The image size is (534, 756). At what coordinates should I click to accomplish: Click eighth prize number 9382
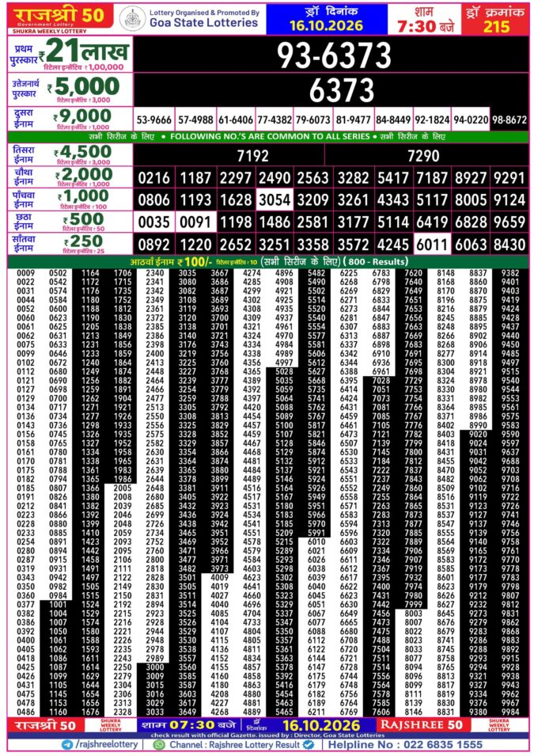(x=510, y=273)
